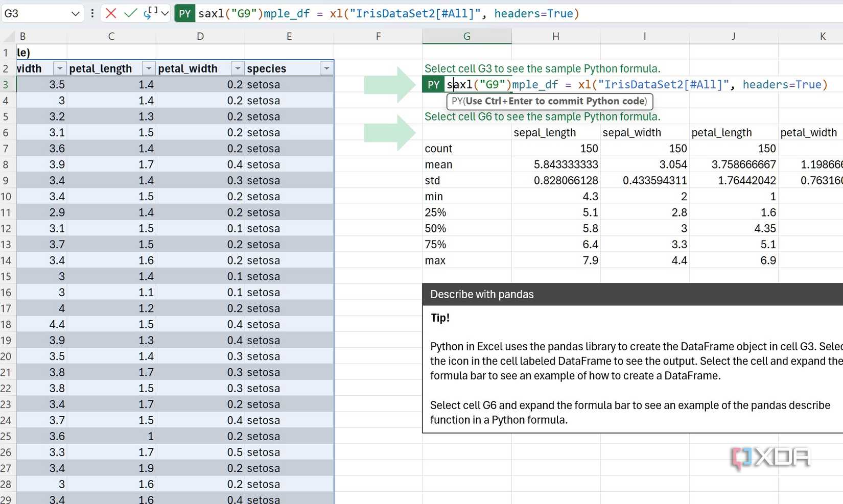Cancel formula entry with the red X icon

(111, 13)
